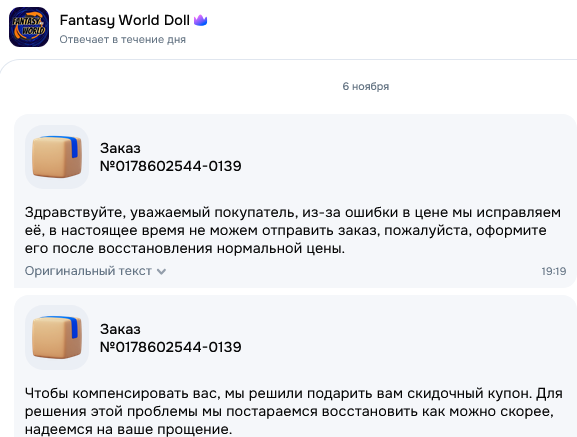
Task: Click the package icon in the coupon message
Action: [57, 337]
